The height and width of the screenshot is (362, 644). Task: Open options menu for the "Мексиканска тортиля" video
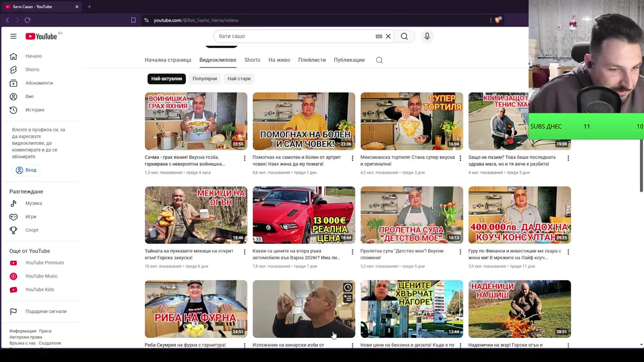click(x=460, y=158)
